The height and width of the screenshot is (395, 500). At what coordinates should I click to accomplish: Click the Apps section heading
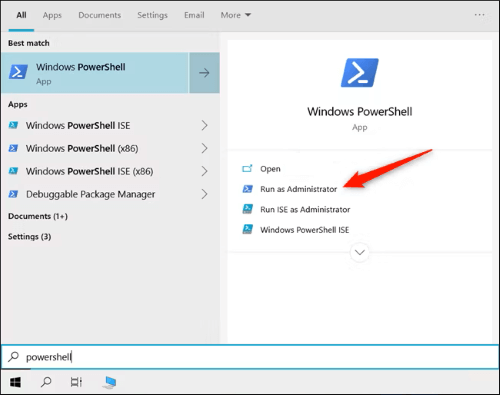coord(18,105)
